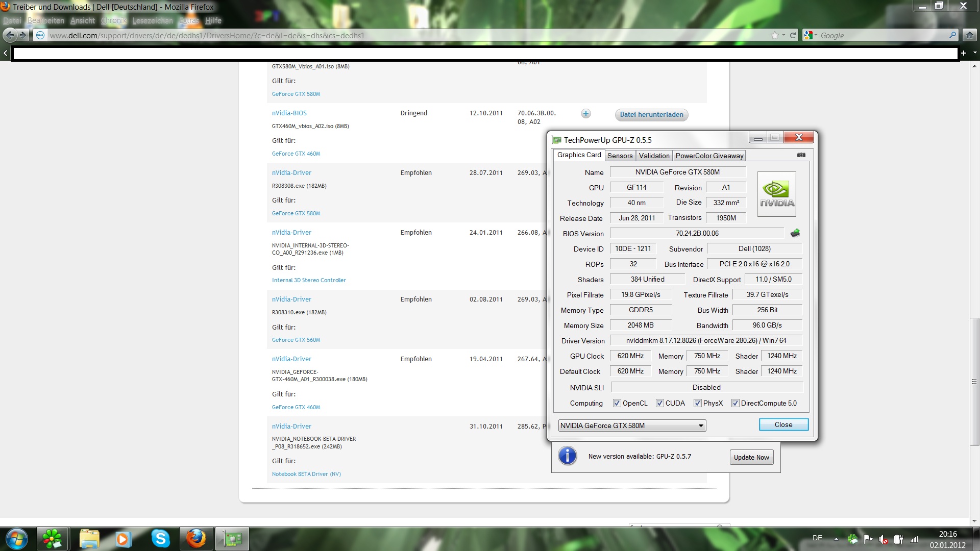Open PowerColor Giveaway tab
980x551 pixels.
(709, 156)
